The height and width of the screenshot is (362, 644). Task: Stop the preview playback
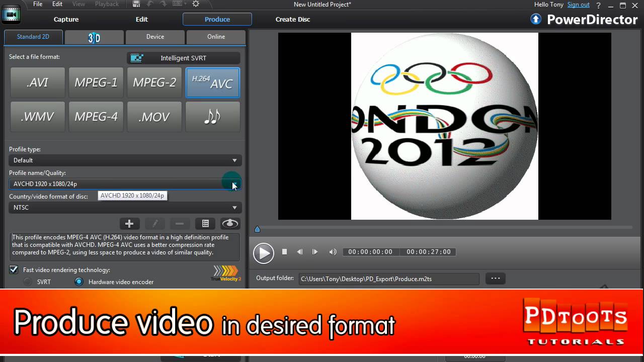tap(284, 252)
